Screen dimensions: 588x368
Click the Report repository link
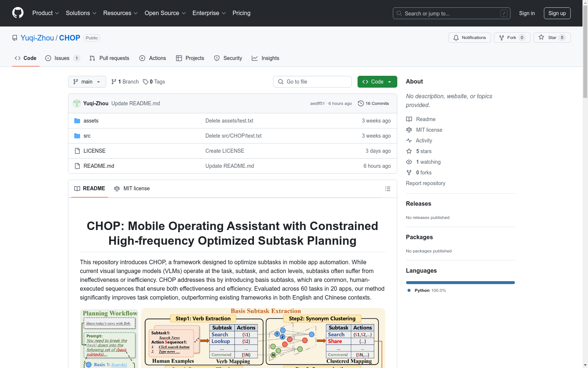[x=426, y=183]
